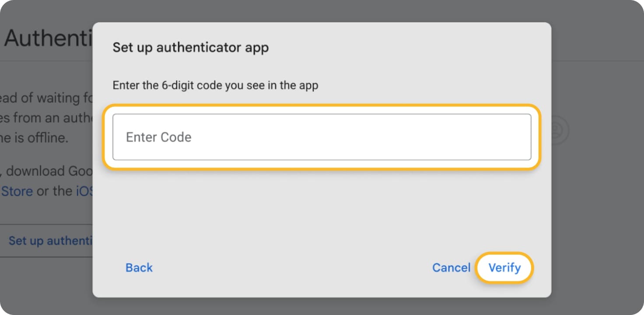Screen dimensions: 644x315
Task: Open the Store link behind the dialog
Action: [x=17, y=191]
